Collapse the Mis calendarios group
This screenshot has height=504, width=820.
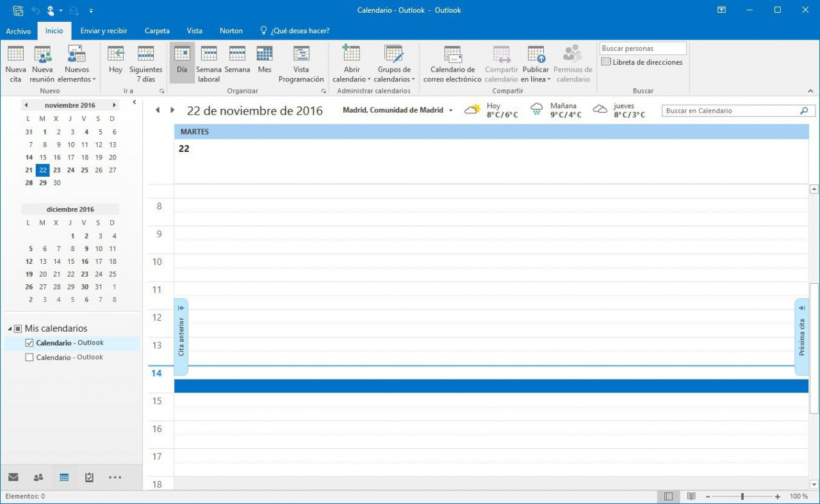point(10,329)
